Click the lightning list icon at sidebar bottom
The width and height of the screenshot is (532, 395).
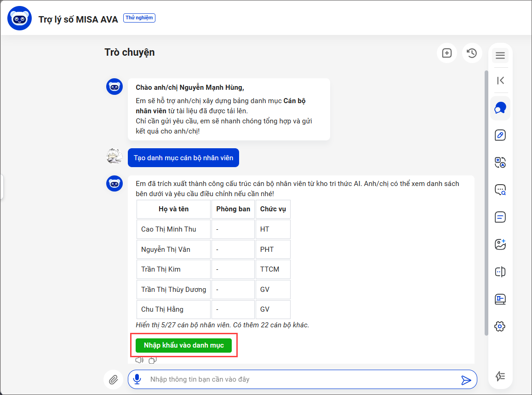pos(500,376)
